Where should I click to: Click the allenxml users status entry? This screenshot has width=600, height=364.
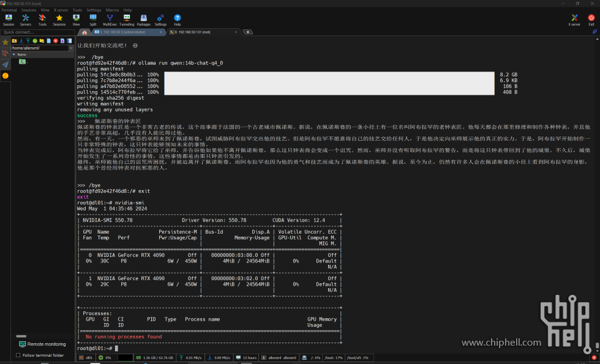coord(279,358)
